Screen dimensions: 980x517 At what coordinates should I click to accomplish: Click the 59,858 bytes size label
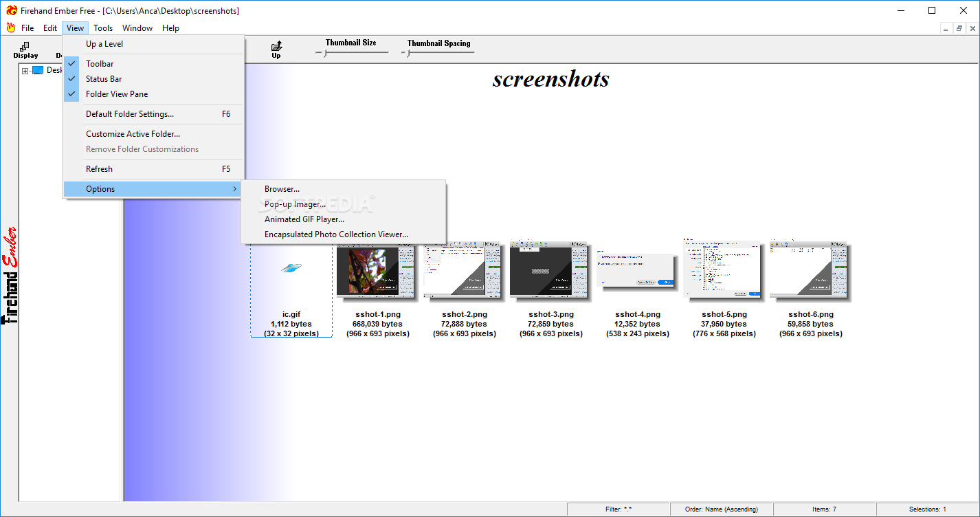tap(810, 324)
